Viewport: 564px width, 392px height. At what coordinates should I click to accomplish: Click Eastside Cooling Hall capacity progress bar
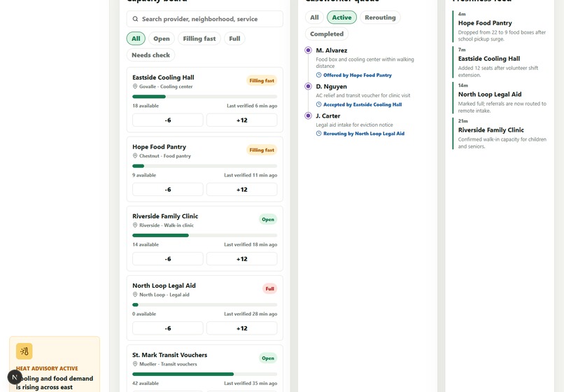(x=204, y=97)
